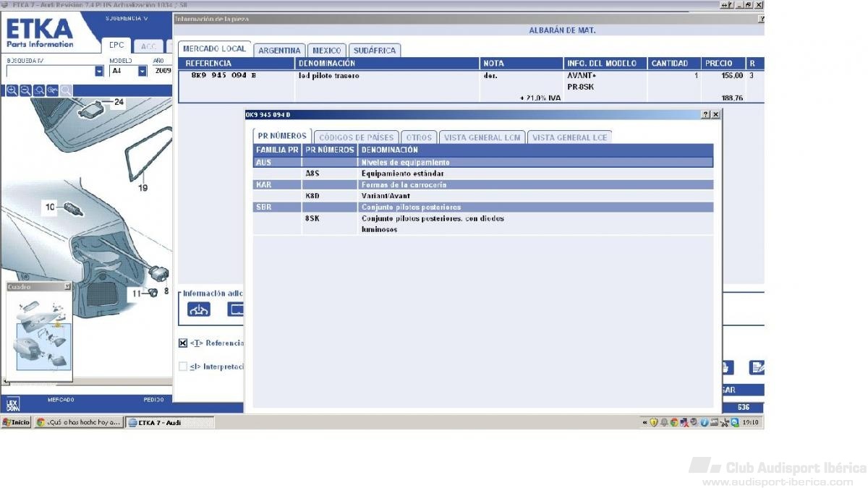Click the grey bell tray icon
Screen dimensions: 868x488
(664, 423)
